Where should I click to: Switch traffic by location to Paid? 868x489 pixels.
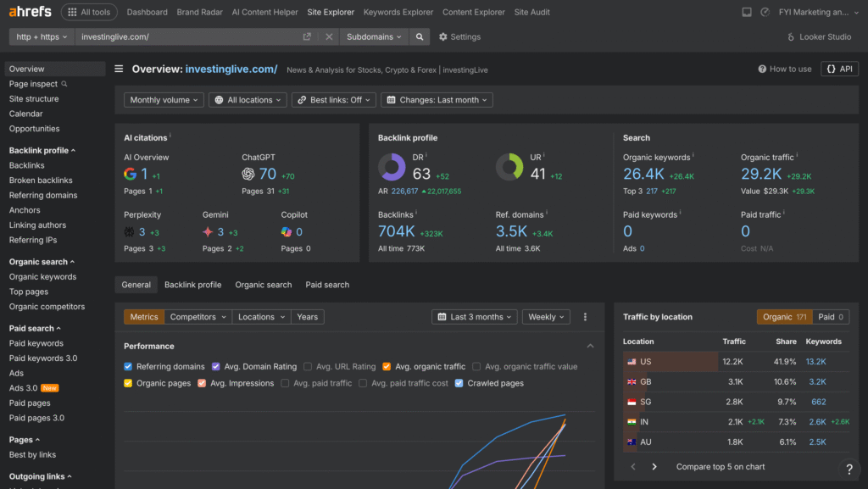[831, 317]
